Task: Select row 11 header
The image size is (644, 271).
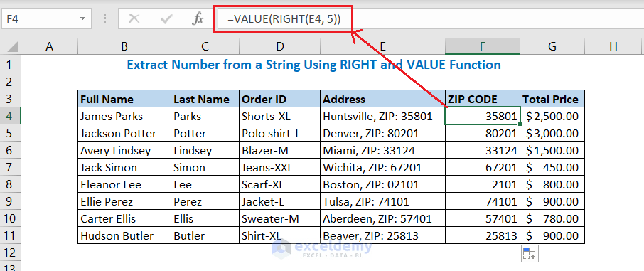Action: coord(10,235)
